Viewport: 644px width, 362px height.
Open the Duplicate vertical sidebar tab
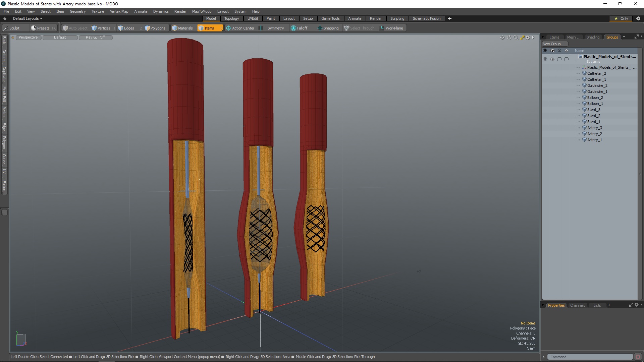(4, 74)
